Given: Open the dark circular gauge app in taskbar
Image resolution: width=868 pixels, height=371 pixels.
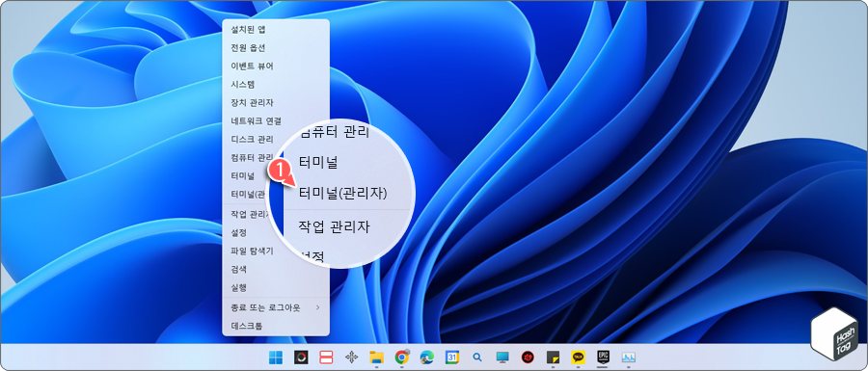Looking at the screenshot, I should click(301, 358).
